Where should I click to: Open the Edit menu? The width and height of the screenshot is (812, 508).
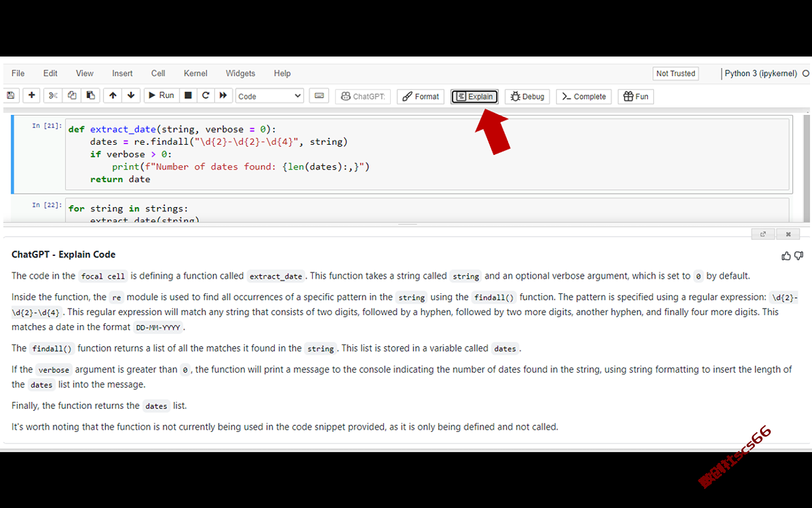tap(50, 74)
